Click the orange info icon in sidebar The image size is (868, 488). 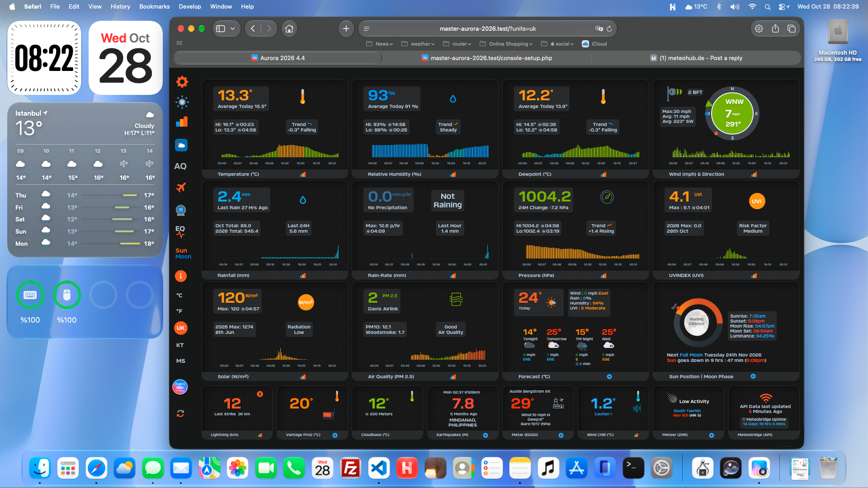(x=180, y=276)
